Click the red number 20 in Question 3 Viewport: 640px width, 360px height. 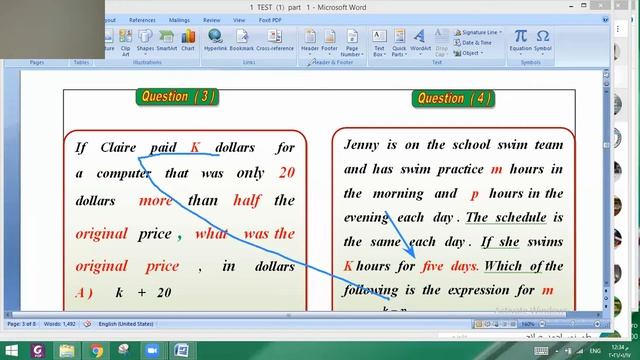pyautogui.click(x=287, y=173)
